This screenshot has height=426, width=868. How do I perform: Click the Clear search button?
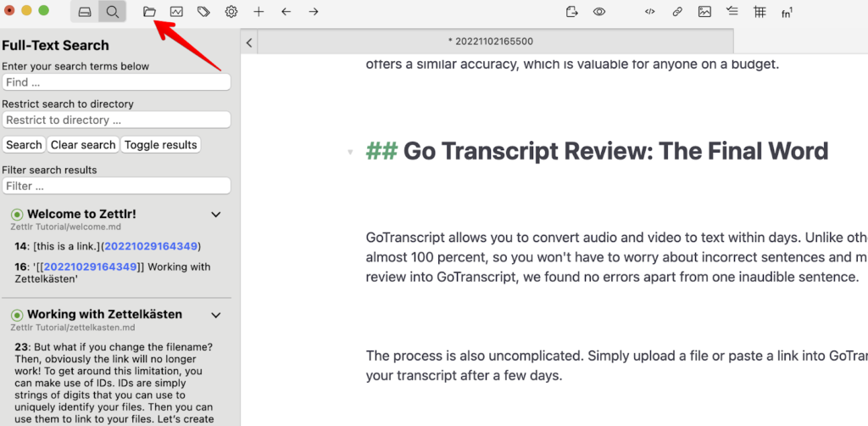[x=83, y=144]
